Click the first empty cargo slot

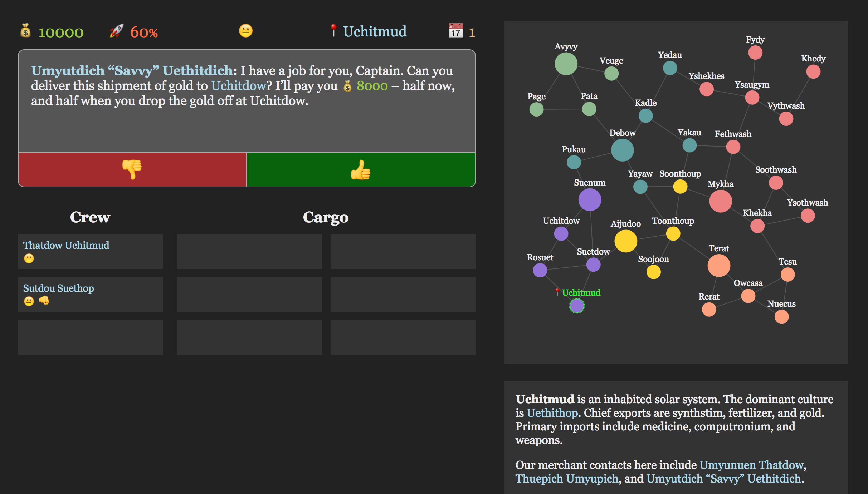(249, 252)
